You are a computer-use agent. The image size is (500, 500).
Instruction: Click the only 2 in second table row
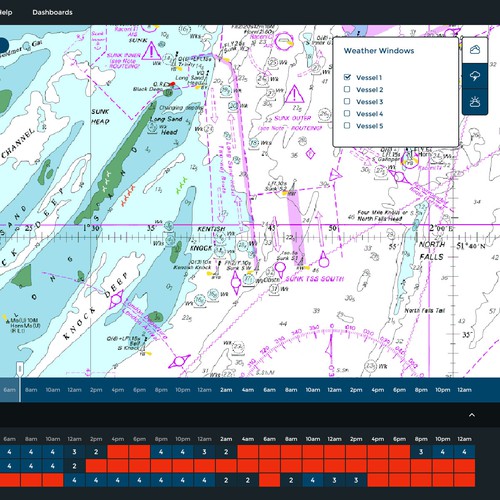coord(74,466)
